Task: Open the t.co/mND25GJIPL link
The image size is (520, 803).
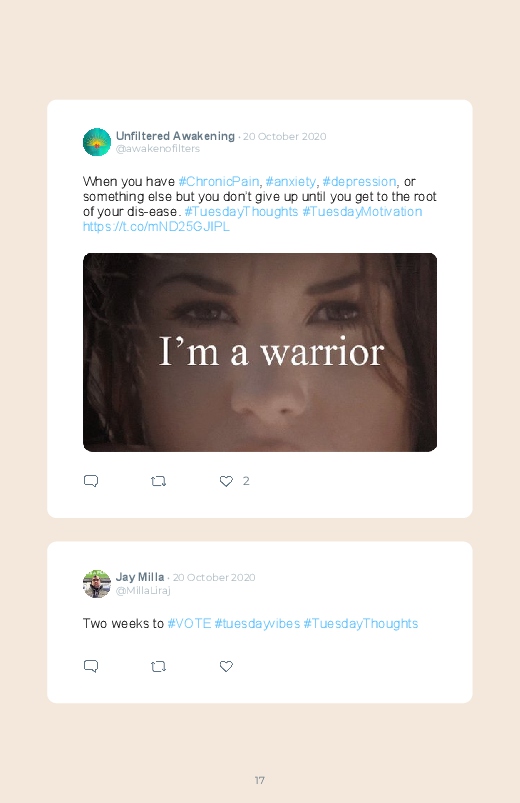Action: coord(156,226)
